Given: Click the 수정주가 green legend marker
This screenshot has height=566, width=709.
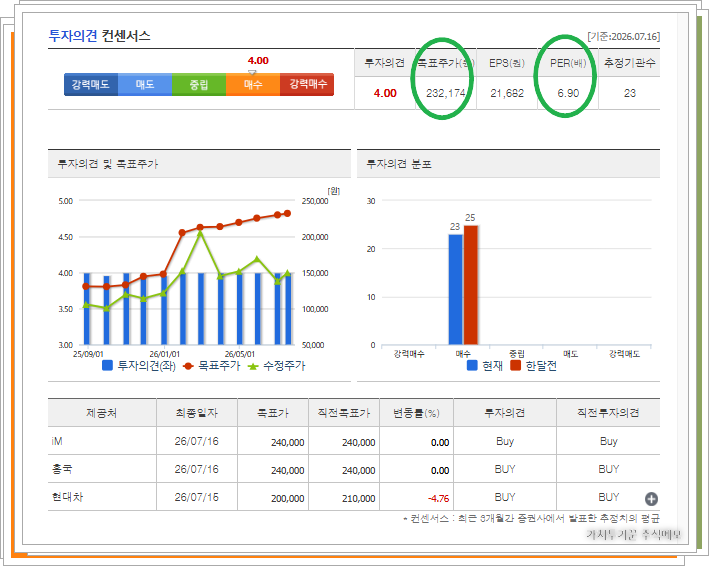Looking at the screenshot, I should tap(253, 366).
